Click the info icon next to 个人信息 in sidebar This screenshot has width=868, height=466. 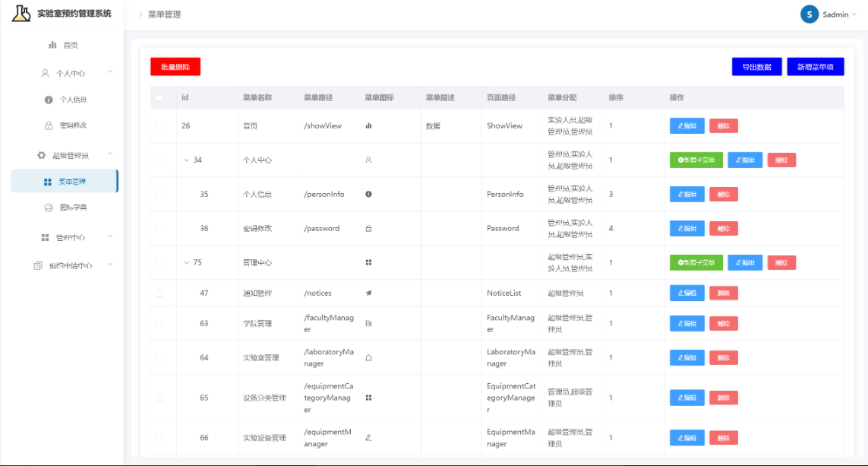click(x=49, y=100)
